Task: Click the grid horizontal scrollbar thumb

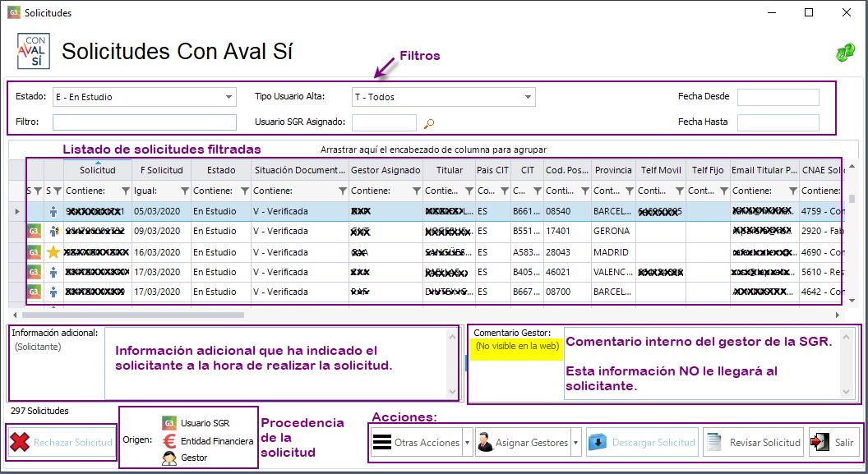Action: (x=133, y=315)
